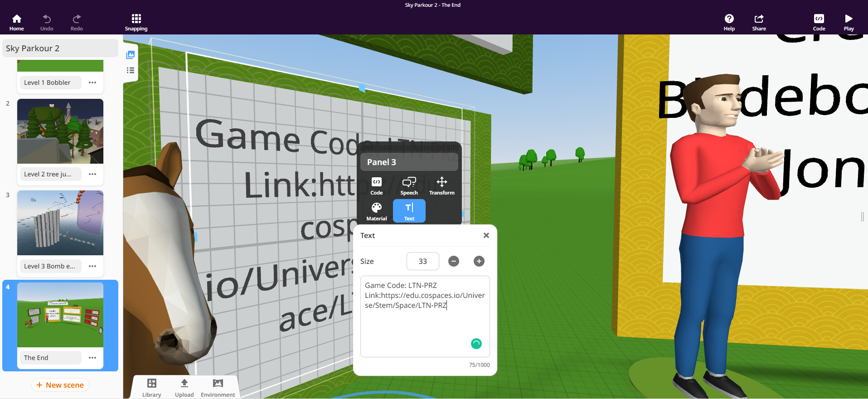Viewport: 868px width, 399px height.
Task: Rename the Level 1 Bobbler scene label
Action: click(50, 83)
